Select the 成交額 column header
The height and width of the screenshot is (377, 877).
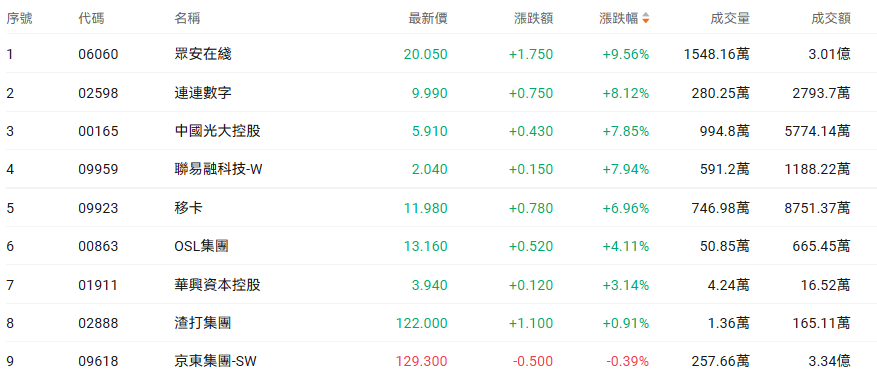click(831, 18)
